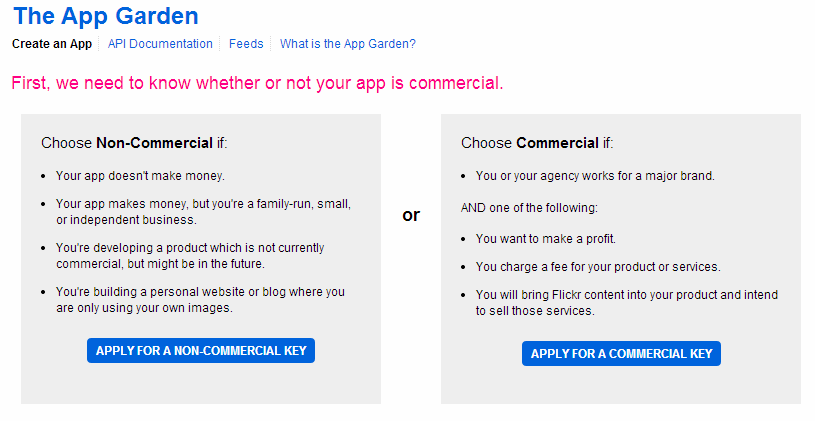Click the Flickr content bullet text

(x=626, y=303)
